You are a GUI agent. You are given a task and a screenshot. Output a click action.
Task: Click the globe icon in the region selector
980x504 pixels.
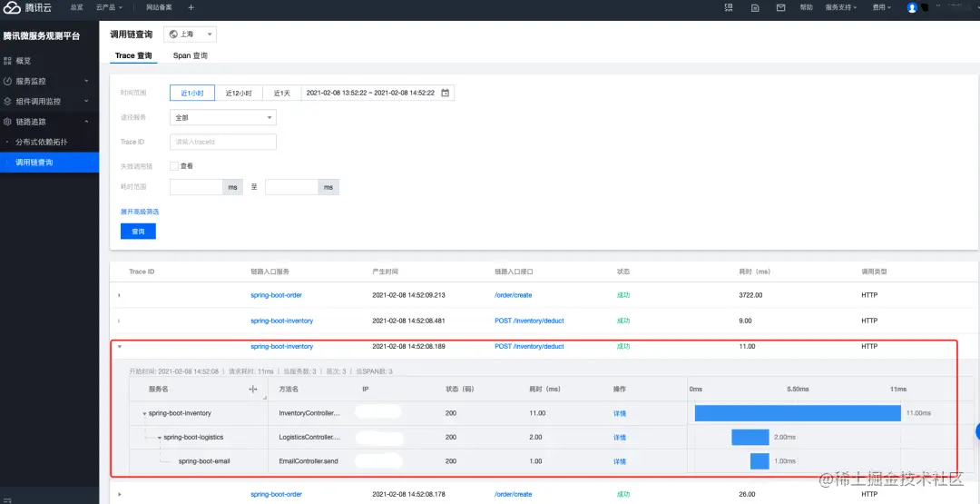(173, 35)
